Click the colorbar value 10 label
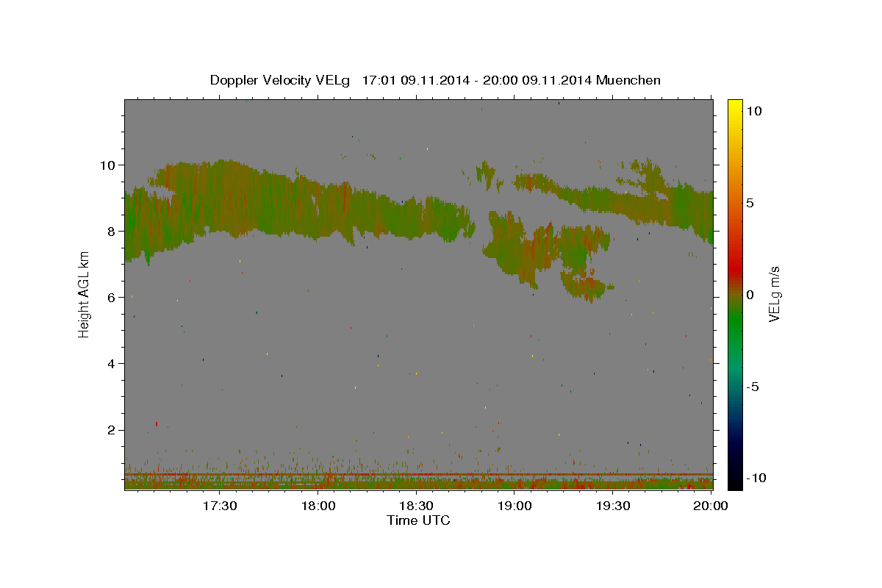This screenshot has height=588, width=882. (x=754, y=111)
